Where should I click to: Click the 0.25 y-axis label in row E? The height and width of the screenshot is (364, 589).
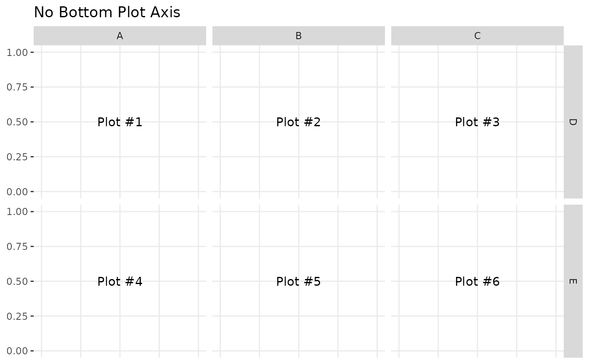tap(17, 316)
